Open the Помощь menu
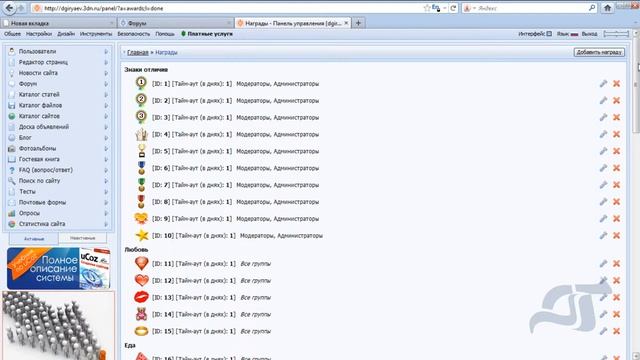 tap(165, 34)
